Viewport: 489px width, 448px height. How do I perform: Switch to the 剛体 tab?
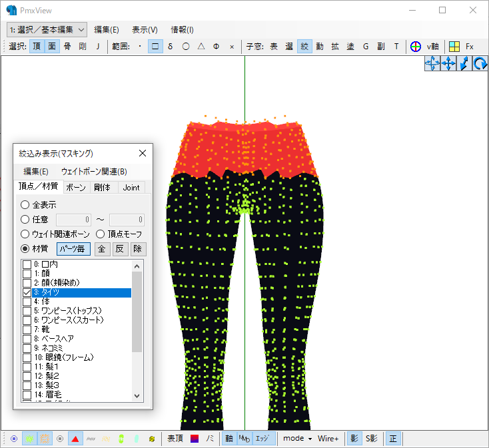(103, 188)
